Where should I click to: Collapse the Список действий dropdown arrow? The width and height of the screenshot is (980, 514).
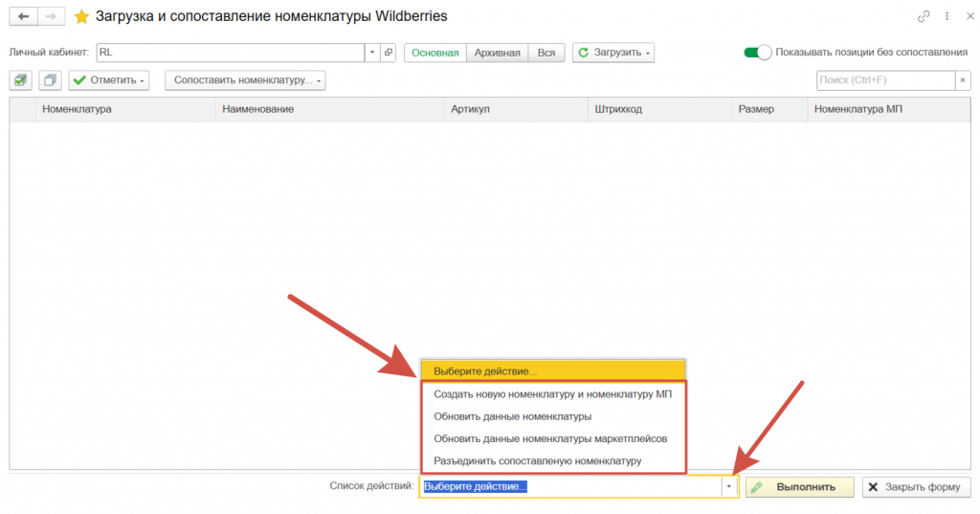pyautogui.click(x=729, y=487)
